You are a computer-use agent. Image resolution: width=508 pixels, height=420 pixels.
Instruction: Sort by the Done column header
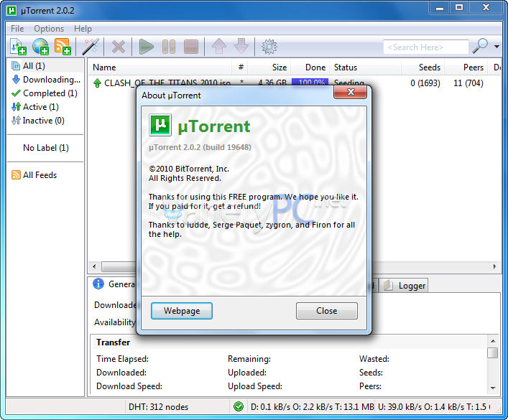tap(310, 67)
